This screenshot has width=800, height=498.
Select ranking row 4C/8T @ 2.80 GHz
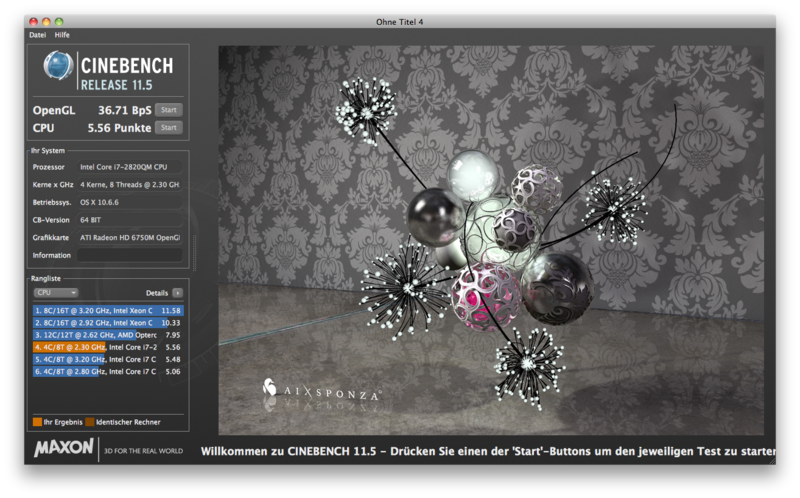point(108,371)
